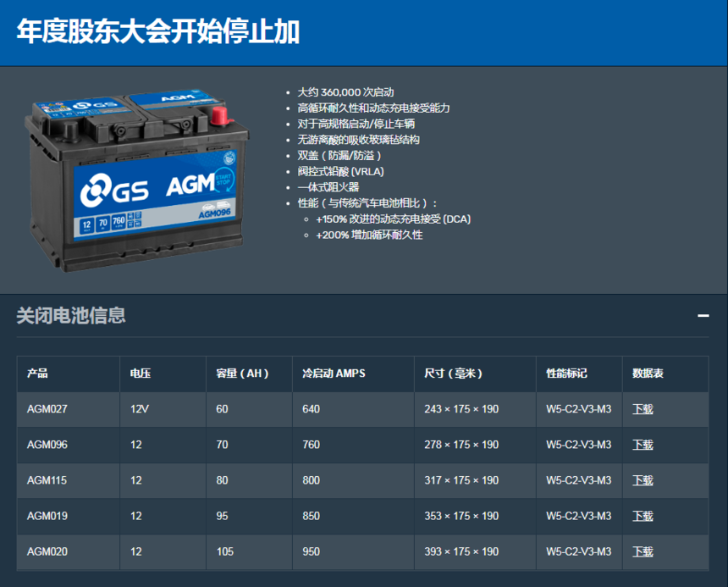The width and height of the screenshot is (728, 587).
Task: Click the 年度股东大会开始停止加 page title
Action: (x=157, y=31)
